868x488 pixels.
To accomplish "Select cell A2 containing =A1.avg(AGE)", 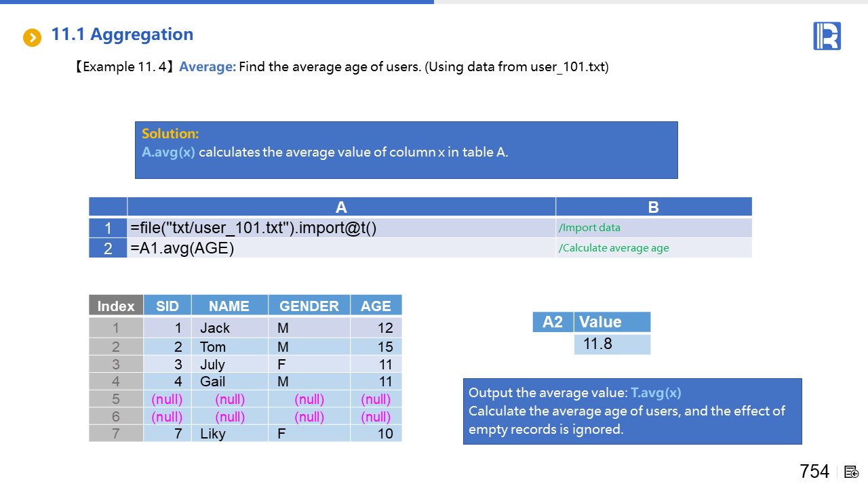I will coord(340,248).
